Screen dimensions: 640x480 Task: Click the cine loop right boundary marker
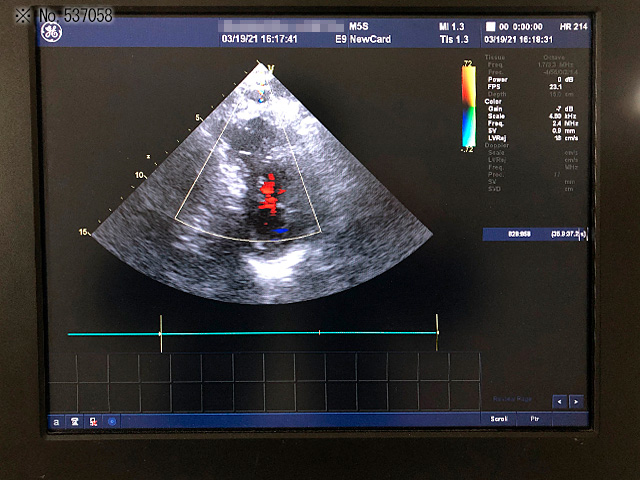437,332
